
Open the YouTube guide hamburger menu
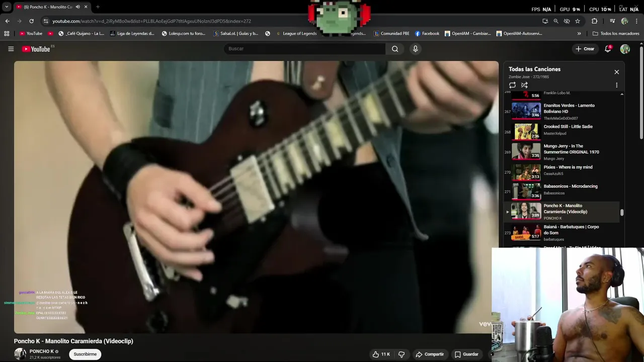click(11, 49)
